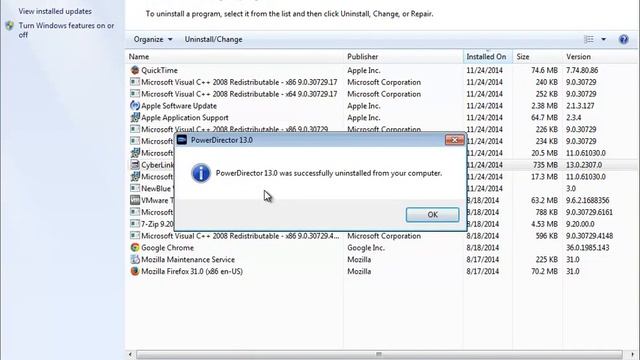The image size is (640, 360).
Task: Select the NewBlue program icon
Action: click(x=135, y=188)
